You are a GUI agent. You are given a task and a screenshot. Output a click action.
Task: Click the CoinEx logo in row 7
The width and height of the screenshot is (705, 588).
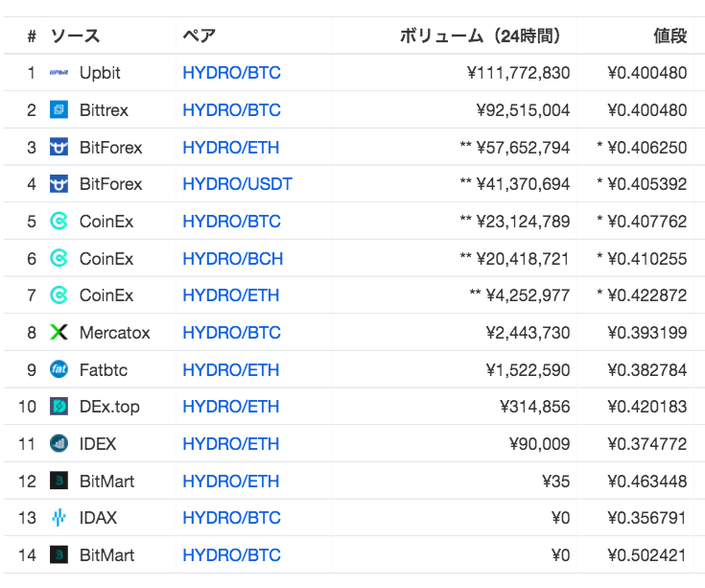click(59, 295)
